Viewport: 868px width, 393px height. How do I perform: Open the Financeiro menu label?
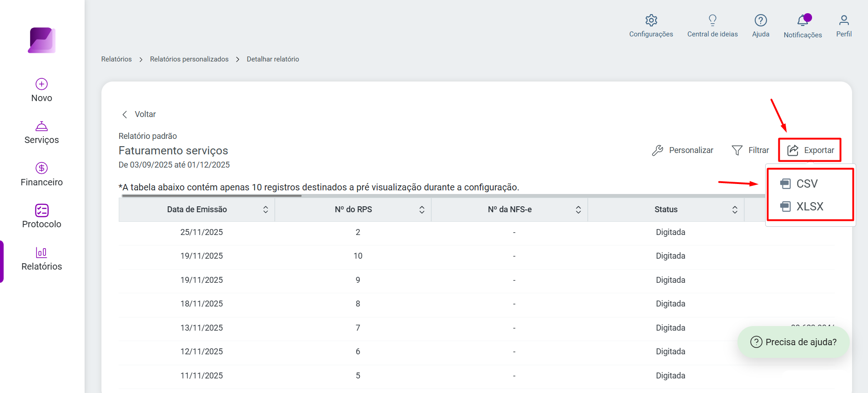coord(42,182)
